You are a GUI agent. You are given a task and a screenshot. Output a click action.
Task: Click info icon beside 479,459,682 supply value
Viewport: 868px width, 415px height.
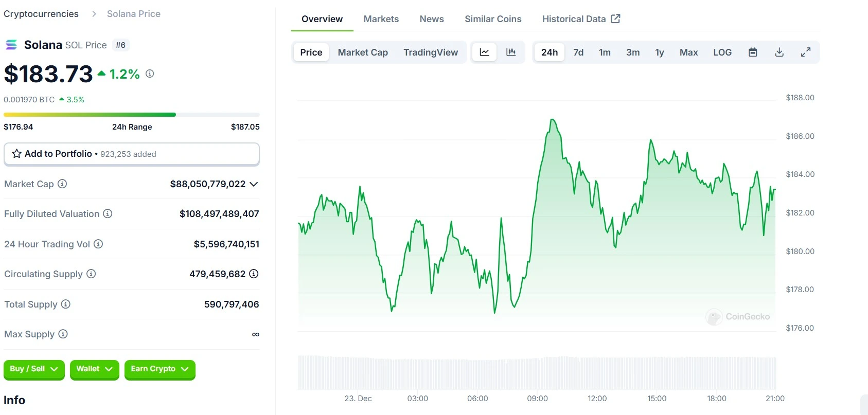click(x=254, y=274)
